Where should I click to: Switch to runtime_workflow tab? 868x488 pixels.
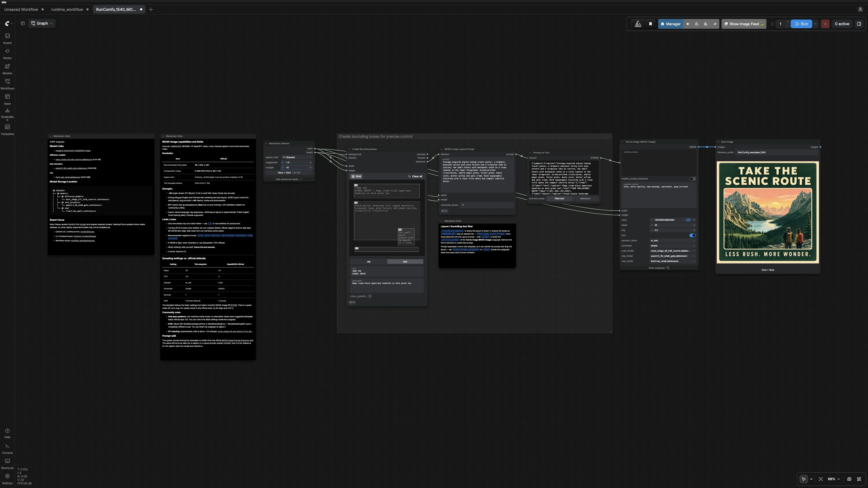coord(67,9)
